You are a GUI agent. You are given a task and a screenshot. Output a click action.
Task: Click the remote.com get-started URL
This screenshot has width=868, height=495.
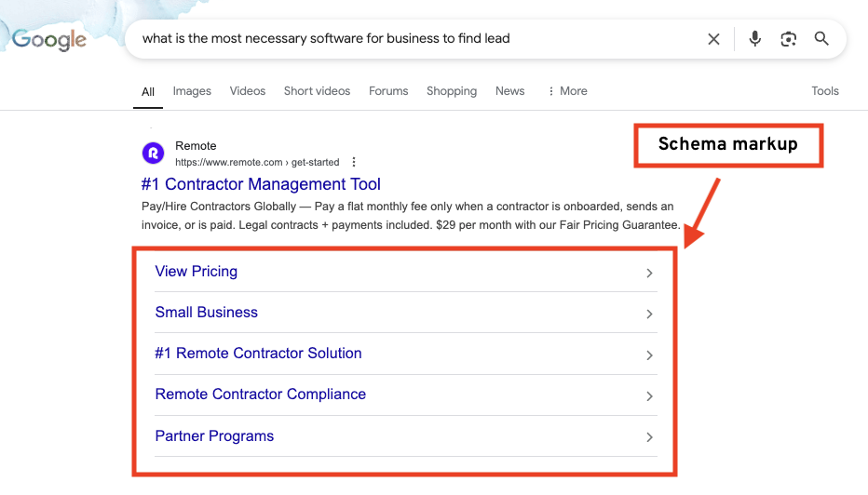pyautogui.click(x=257, y=162)
